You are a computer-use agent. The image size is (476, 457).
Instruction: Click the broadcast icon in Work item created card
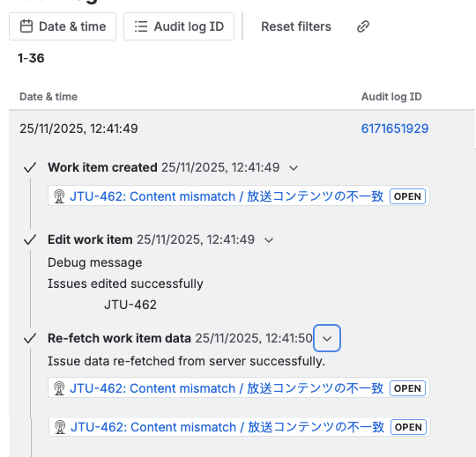59,196
